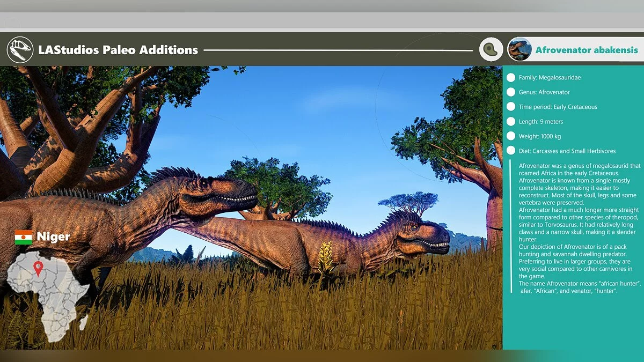Click the Niger flag icon
Image resolution: width=644 pixels, height=362 pixels.
pos(23,237)
